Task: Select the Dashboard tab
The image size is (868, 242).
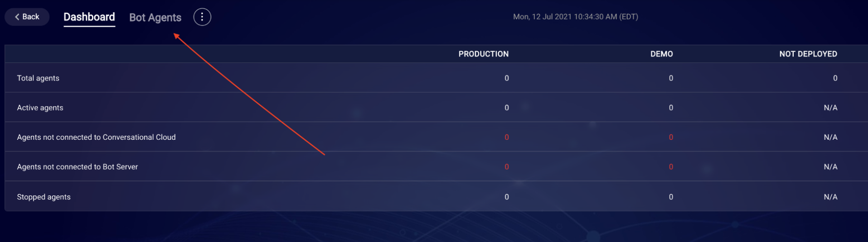Action: click(89, 17)
